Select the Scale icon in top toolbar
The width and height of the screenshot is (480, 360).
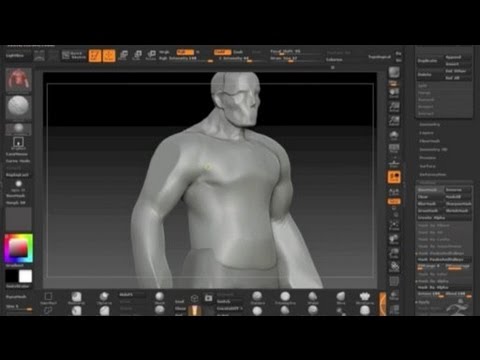click(x=137, y=55)
